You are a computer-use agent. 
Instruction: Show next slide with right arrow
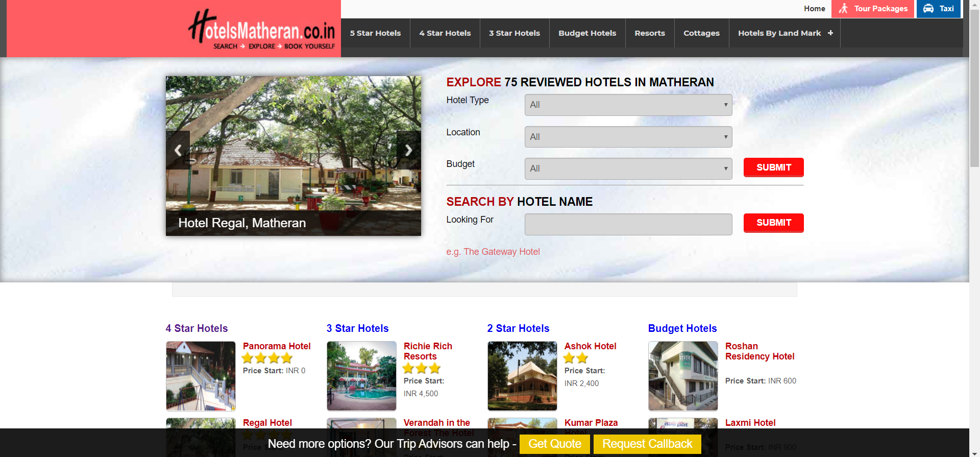(x=409, y=150)
